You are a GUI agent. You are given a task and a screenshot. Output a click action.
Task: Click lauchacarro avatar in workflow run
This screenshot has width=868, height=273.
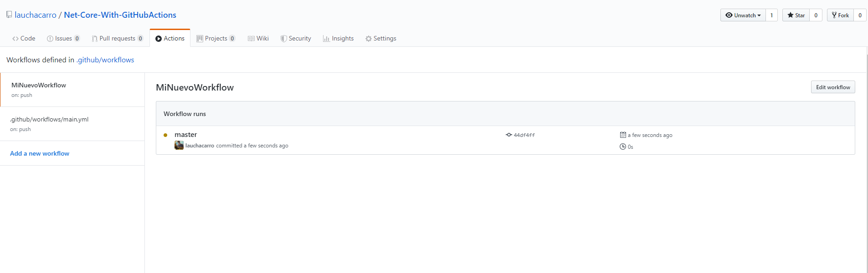pos(179,145)
